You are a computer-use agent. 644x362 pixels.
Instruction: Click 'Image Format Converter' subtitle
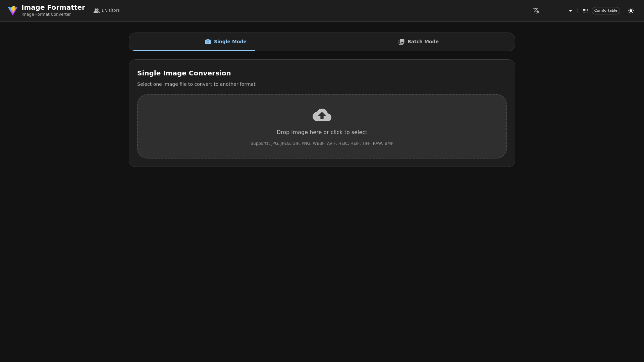(46, 14)
